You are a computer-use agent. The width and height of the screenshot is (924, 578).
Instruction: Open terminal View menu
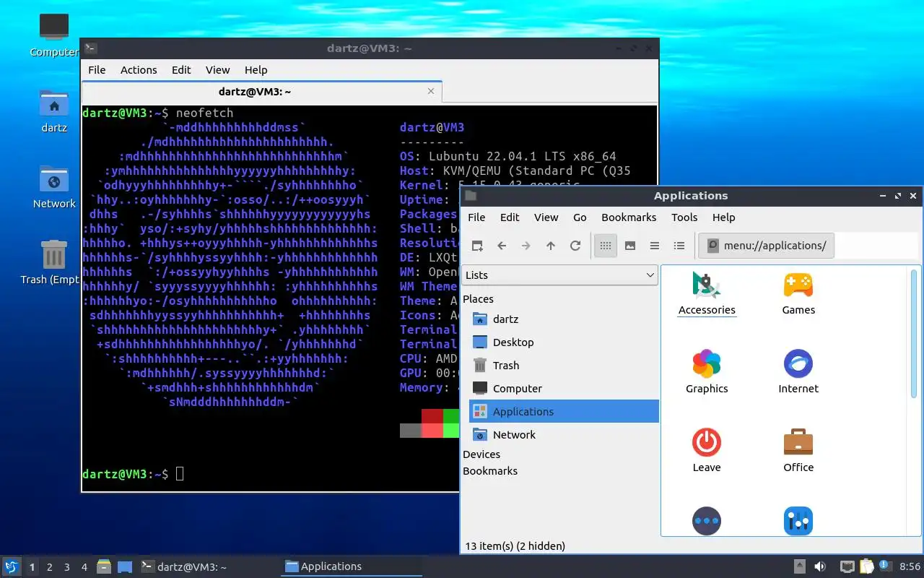click(217, 70)
